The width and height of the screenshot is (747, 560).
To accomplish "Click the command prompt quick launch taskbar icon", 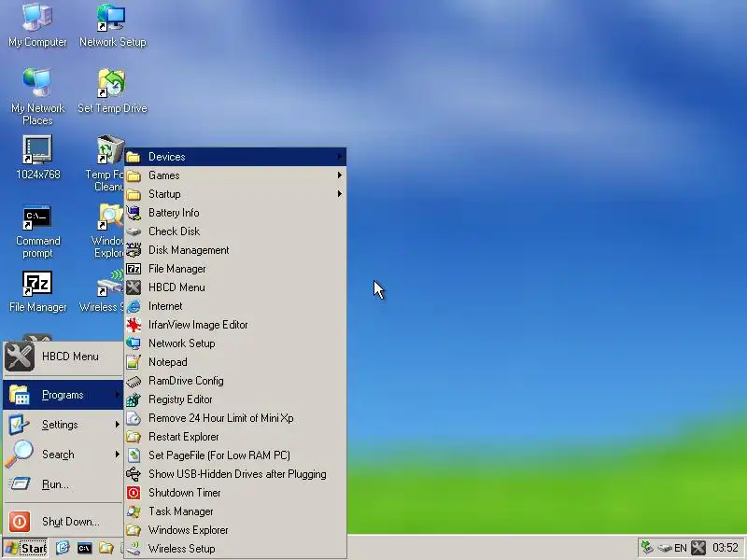I will point(84,548).
